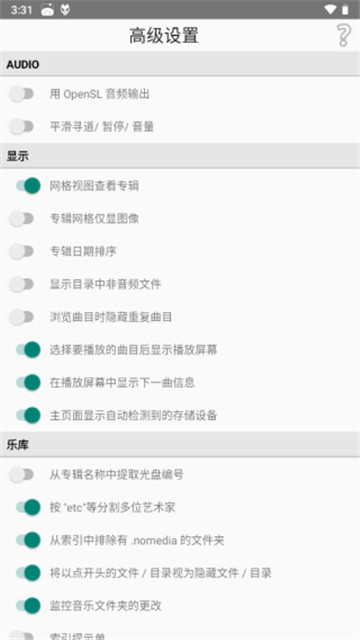This screenshot has height=640, width=360.
Task: Tap the android robot notification icon
Action: pyautogui.click(x=48, y=10)
